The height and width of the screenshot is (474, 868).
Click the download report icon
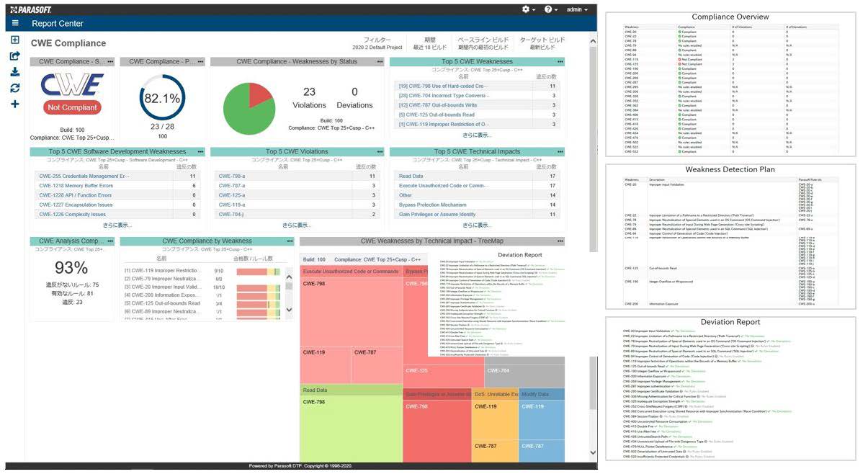[15, 72]
